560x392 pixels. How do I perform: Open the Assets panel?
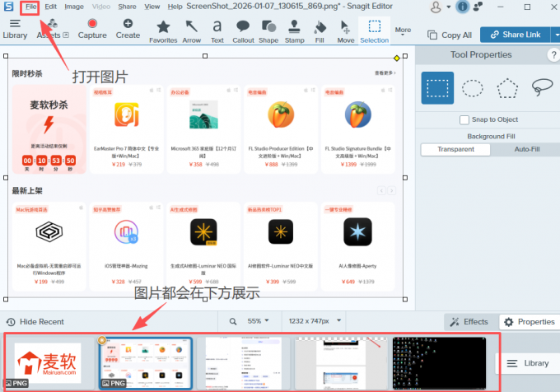click(x=53, y=30)
